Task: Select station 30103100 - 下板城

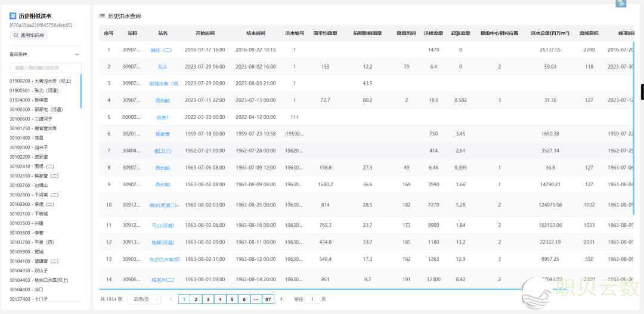Action: pos(29,214)
